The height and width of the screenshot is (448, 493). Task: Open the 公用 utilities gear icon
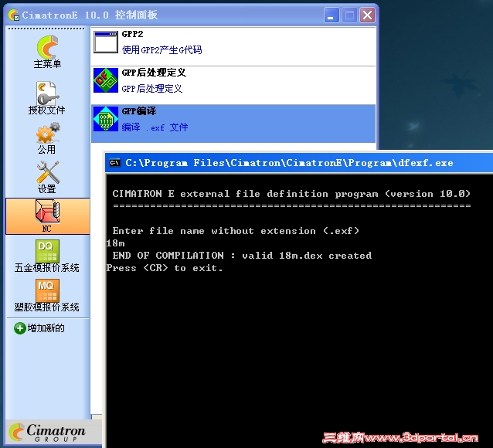point(47,133)
